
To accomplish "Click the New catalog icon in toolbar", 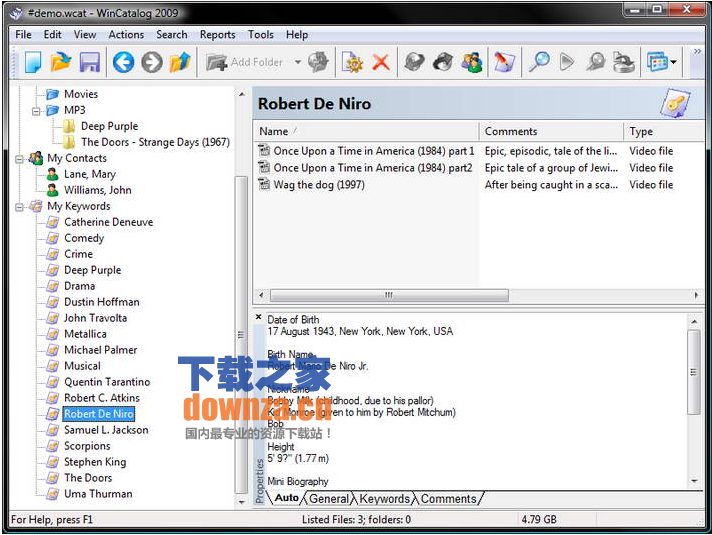I will [x=33, y=62].
